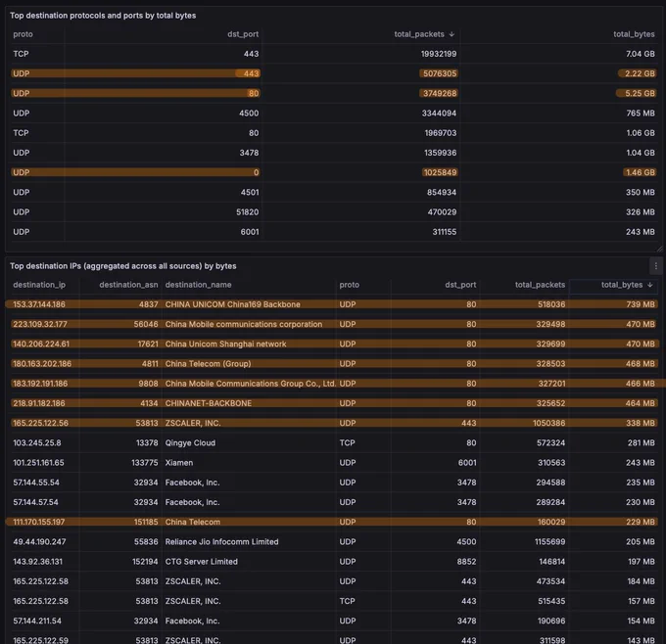
Task: Sort lower table by destination_ip header
Action: [x=39, y=285]
